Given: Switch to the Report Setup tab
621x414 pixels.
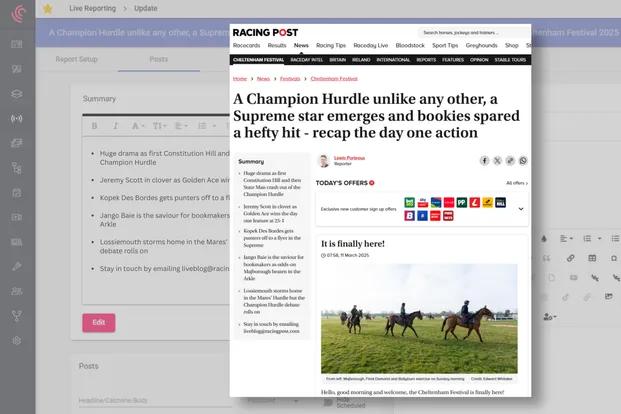Looking at the screenshot, I should 76,59.
